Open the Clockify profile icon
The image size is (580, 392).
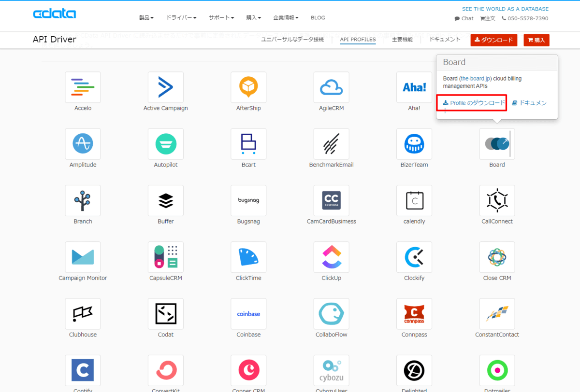pos(414,257)
